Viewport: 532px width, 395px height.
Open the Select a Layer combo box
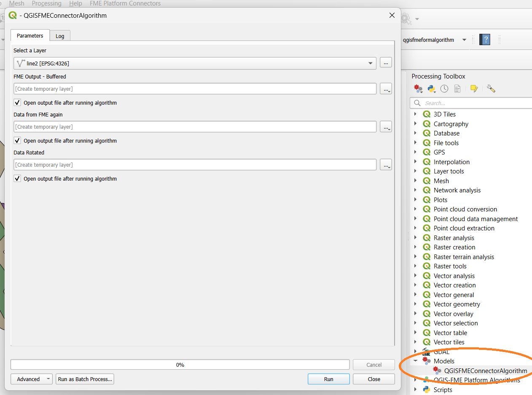195,63
